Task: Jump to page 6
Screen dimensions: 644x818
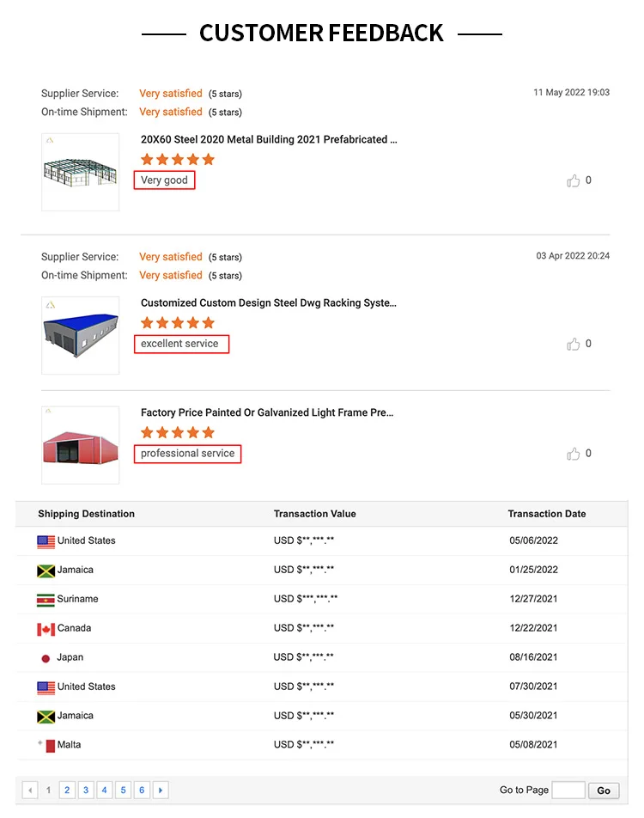Action: pyautogui.click(x=142, y=791)
